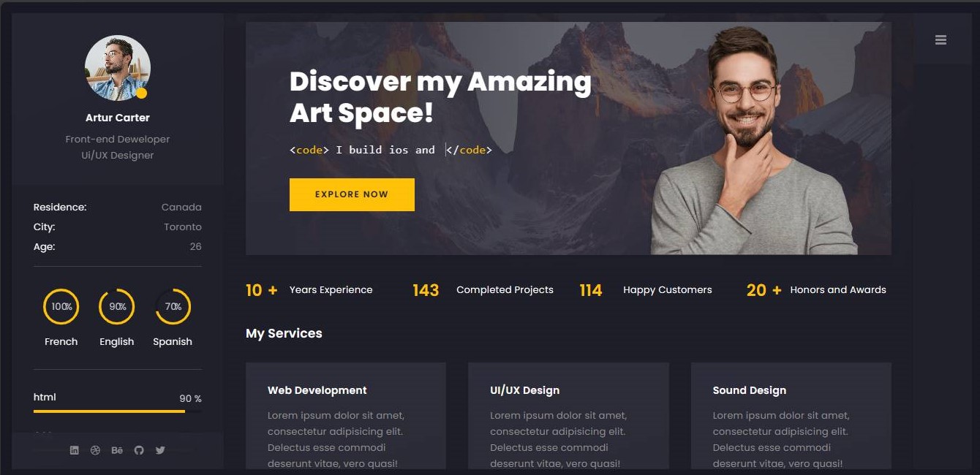Open the Web Development service card
The image size is (980, 475).
pos(346,416)
